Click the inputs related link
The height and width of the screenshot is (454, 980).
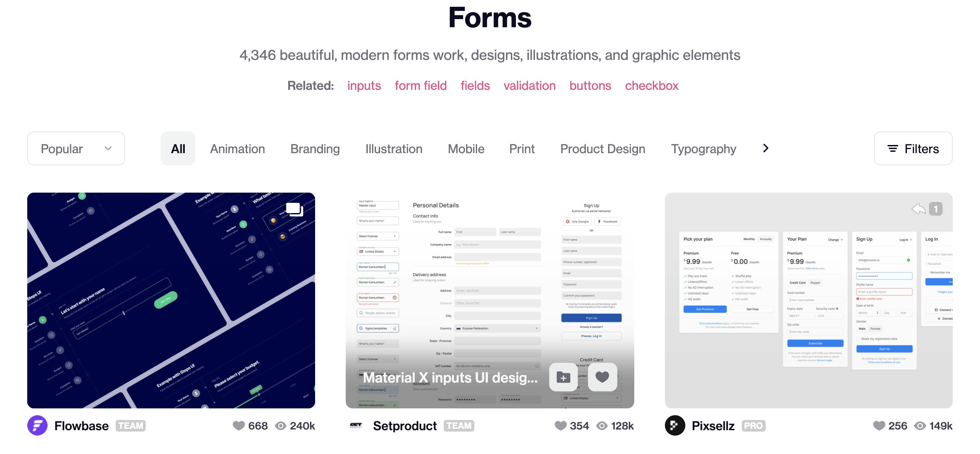pos(364,86)
